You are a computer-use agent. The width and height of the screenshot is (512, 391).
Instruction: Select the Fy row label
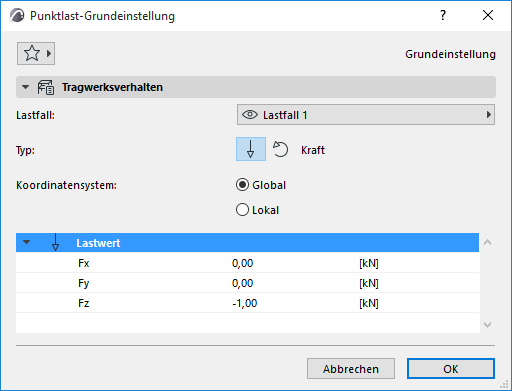click(84, 283)
